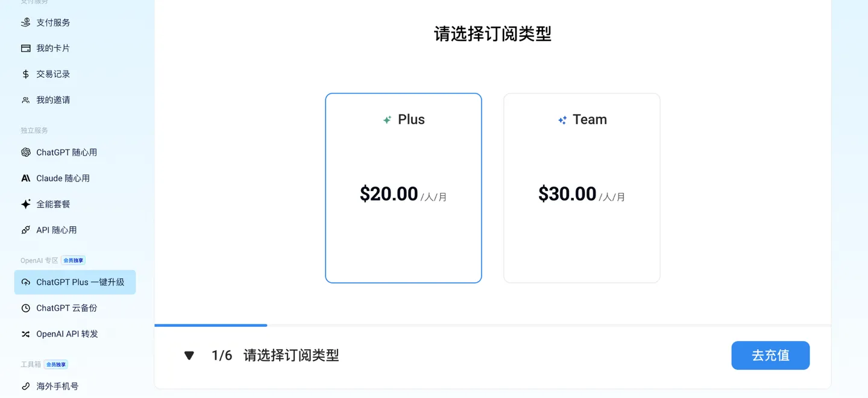Collapse the 1/6 step disclosure triangle
Image resolution: width=868 pixels, height=398 pixels.
tap(189, 355)
